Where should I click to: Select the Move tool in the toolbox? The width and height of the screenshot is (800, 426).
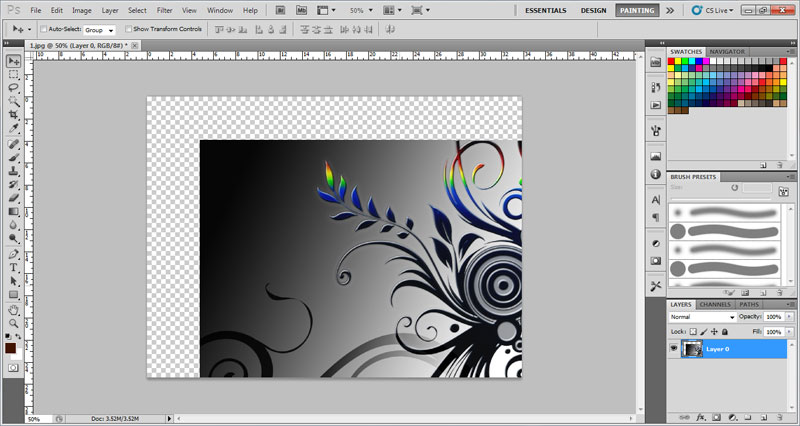14,61
